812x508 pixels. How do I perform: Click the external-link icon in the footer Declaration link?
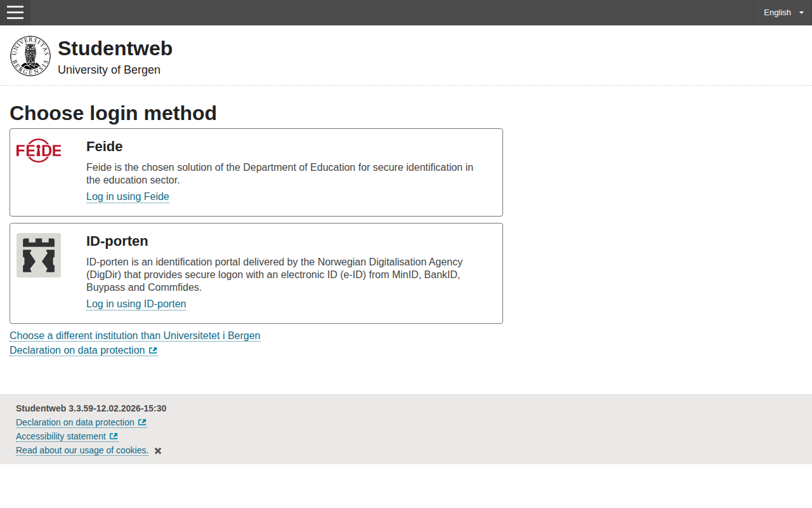coord(142,422)
